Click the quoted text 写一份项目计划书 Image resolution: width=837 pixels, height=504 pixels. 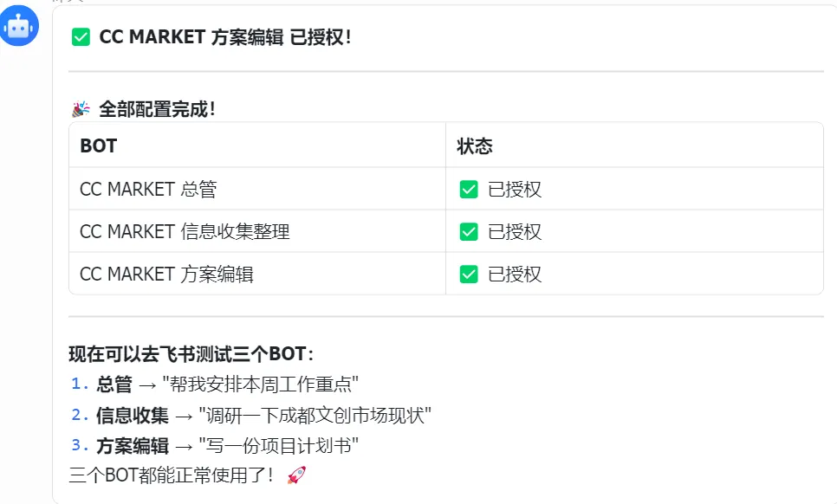pyautogui.click(x=278, y=446)
